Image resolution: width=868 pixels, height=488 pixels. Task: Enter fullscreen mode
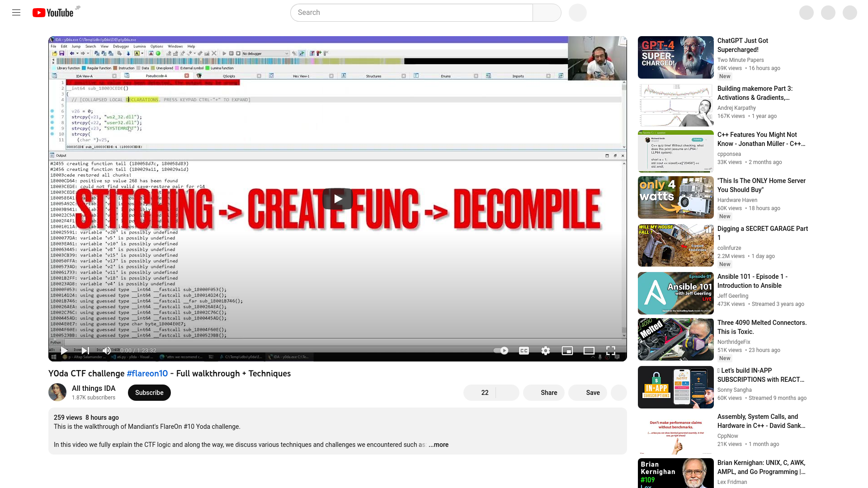[611, 351]
